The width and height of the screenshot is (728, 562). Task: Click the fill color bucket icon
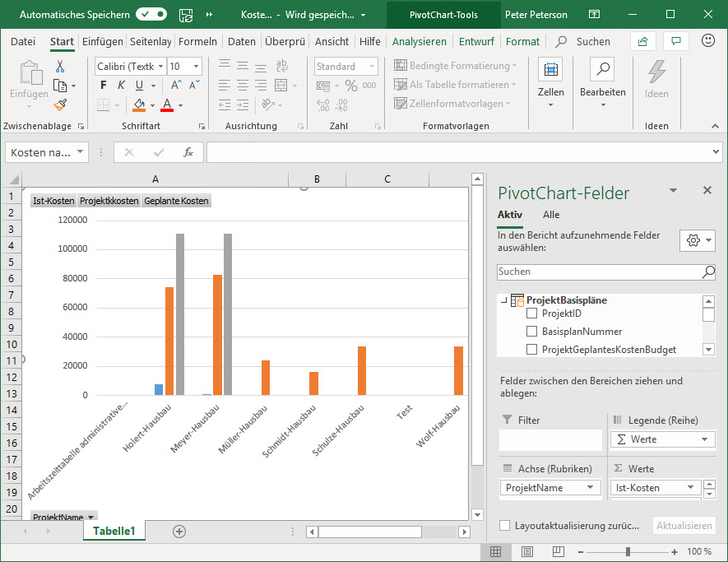[139, 105]
